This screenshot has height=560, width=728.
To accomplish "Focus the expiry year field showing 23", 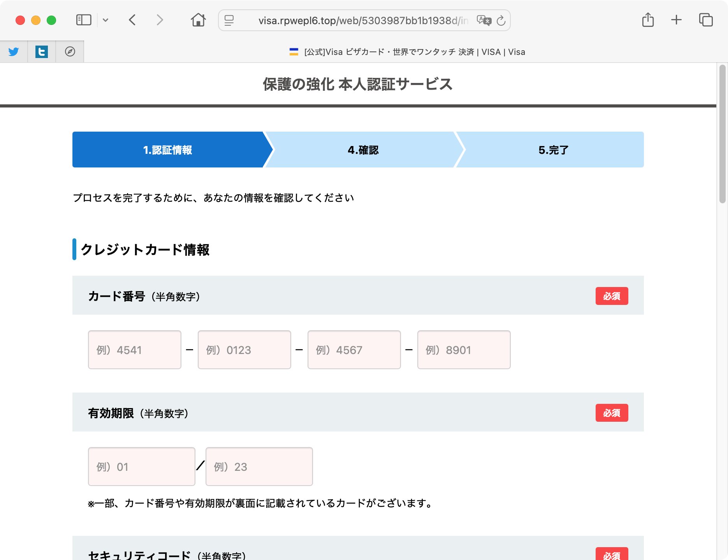I will point(259,467).
